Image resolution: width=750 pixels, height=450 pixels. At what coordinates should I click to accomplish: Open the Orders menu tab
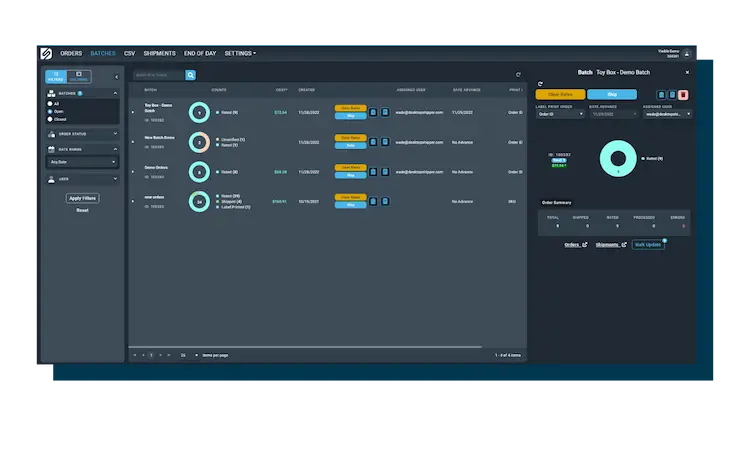[71, 54]
